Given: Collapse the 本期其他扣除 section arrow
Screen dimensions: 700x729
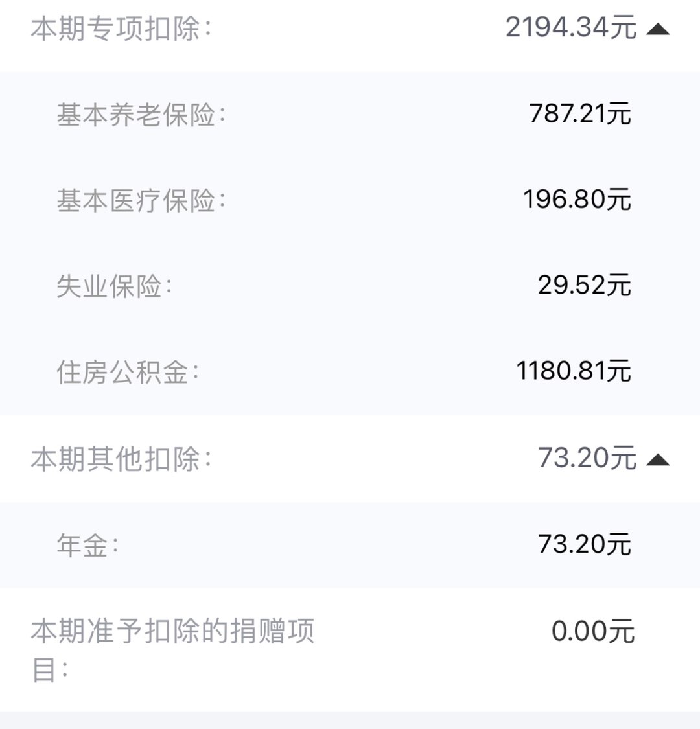Looking at the screenshot, I should [x=658, y=460].
